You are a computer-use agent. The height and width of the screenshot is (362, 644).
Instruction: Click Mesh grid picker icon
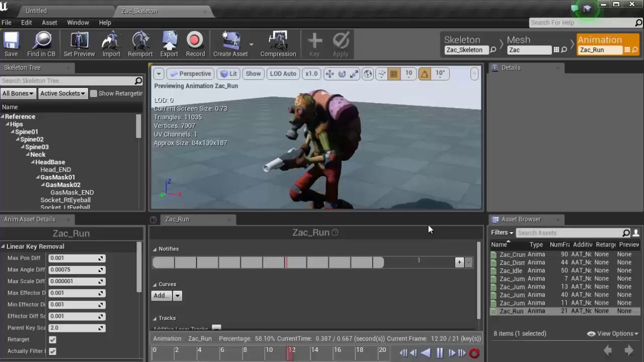(x=556, y=50)
